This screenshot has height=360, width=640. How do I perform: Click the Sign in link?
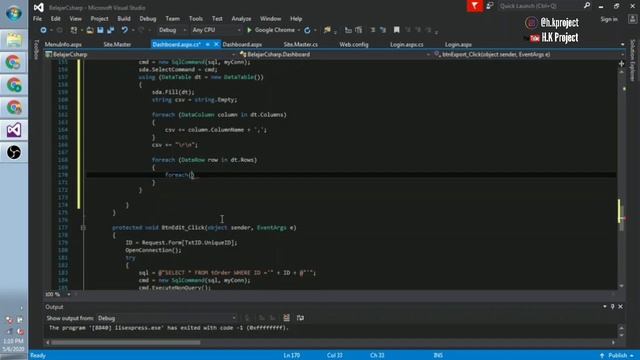[609, 19]
